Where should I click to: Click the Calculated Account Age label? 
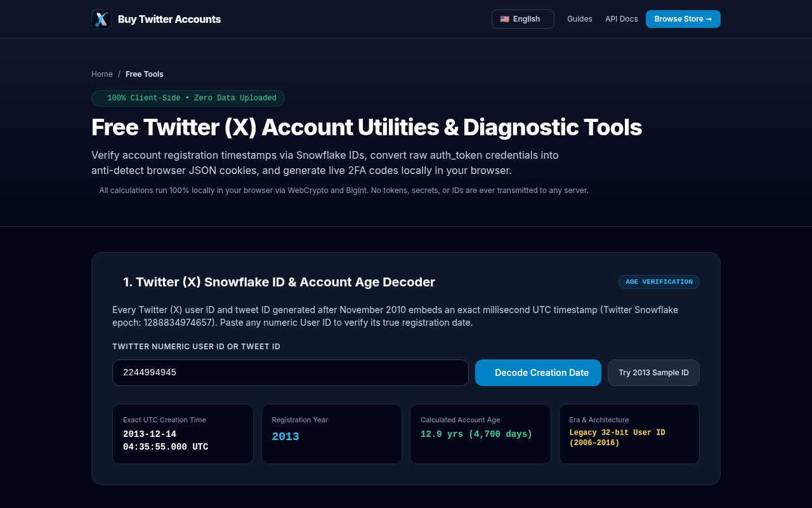[460, 420]
